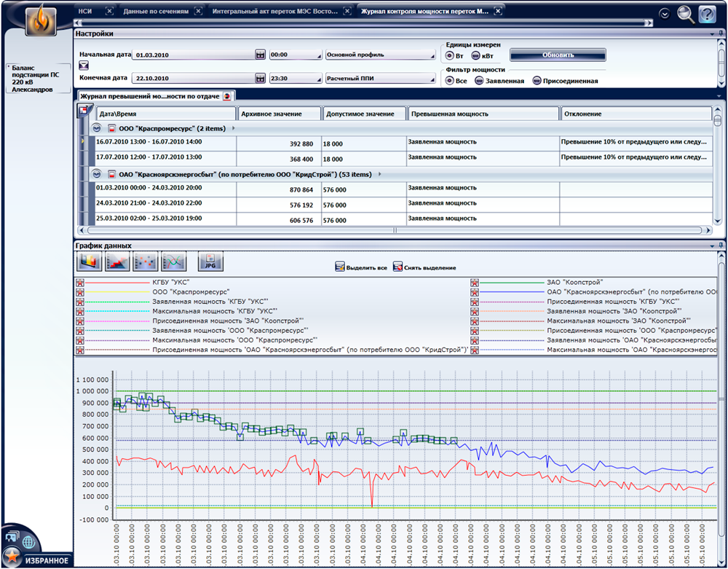Open help with the question mark icon
This screenshot has width=728, height=569.
[707, 13]
